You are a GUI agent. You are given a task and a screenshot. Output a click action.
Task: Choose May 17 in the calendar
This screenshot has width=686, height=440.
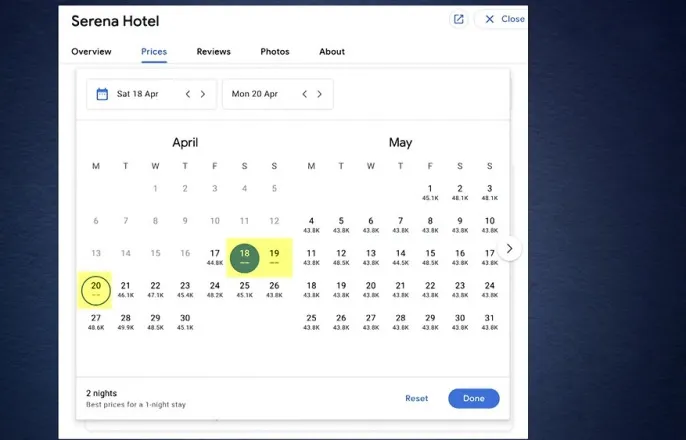pos(490,257)
